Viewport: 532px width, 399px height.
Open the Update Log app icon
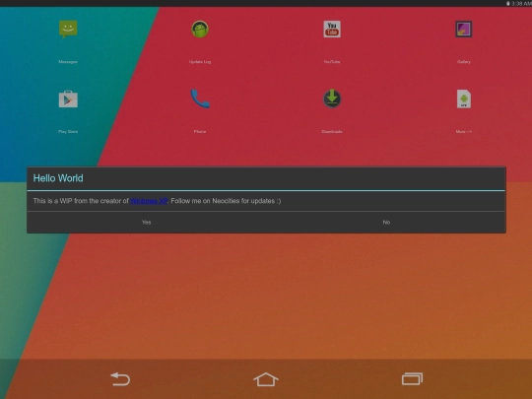pyautogui.click(x=200, y=30)
